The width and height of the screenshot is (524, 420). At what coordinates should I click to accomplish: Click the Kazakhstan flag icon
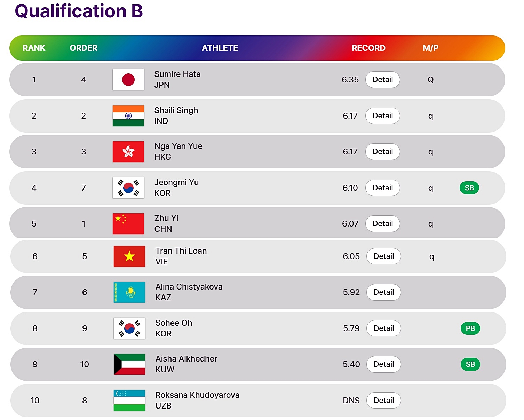pyautogui.click(x=129, y=292)
